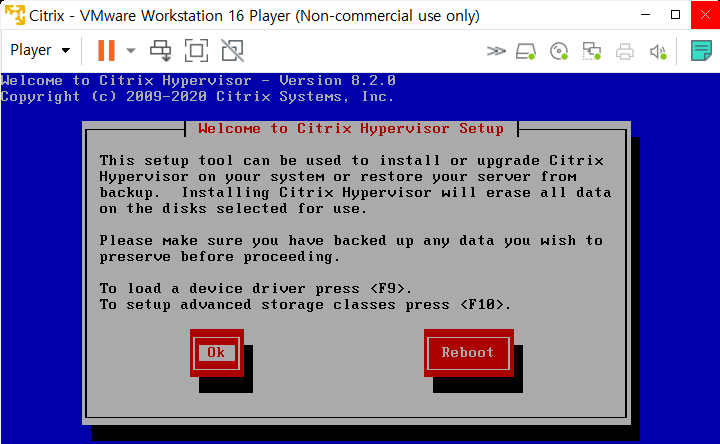Open CD/DVD drive device icon

559,51
